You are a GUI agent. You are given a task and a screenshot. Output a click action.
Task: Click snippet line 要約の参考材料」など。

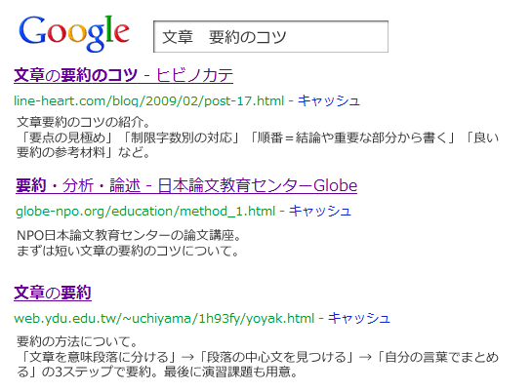coord(84,152)
